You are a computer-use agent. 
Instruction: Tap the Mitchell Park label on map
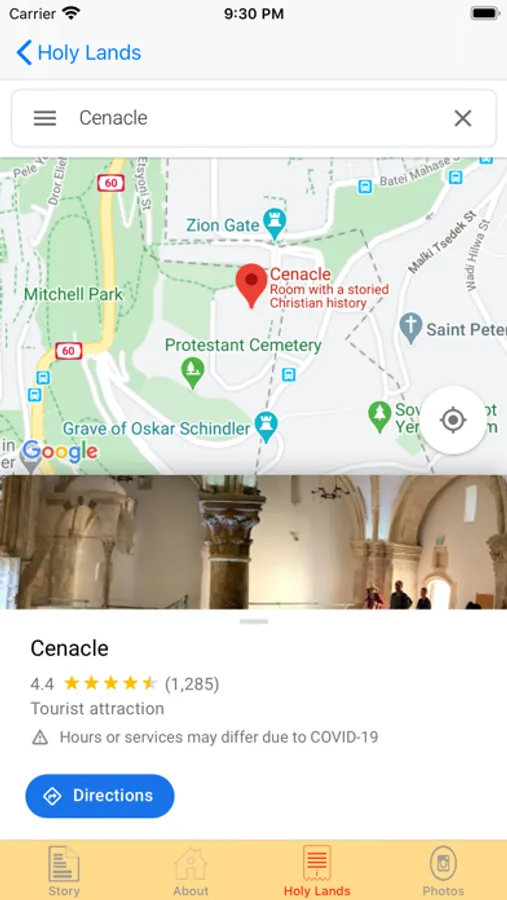tap(73, 294)
